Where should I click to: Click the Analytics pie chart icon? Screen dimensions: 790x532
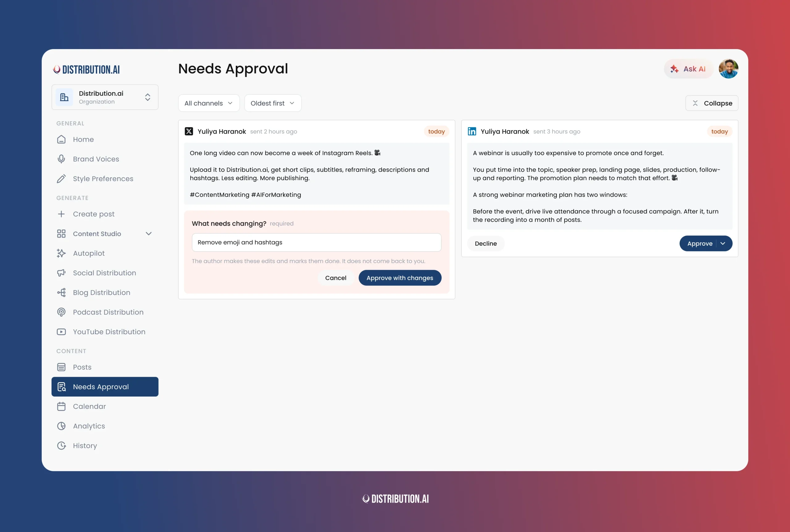point(61,426)
